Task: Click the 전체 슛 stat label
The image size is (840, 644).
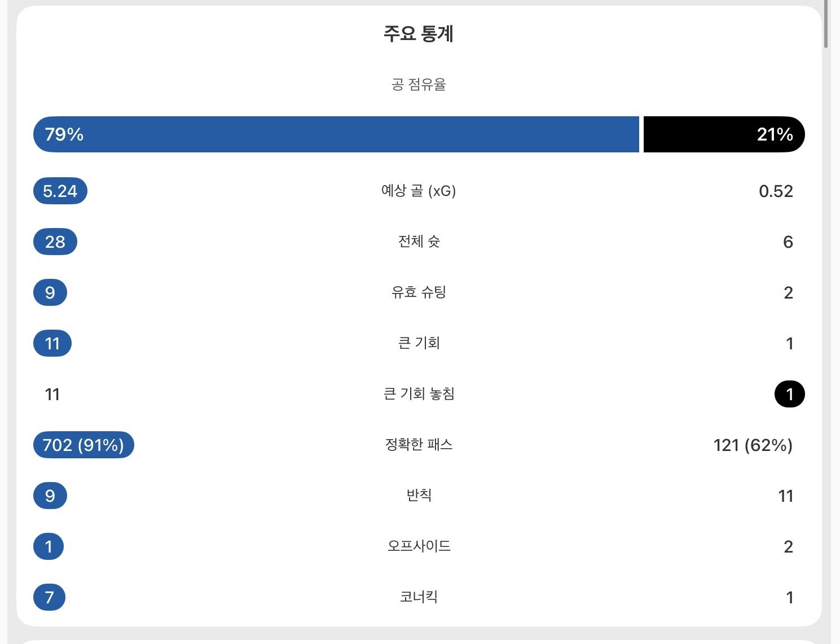Action: [x=419, y=241]
